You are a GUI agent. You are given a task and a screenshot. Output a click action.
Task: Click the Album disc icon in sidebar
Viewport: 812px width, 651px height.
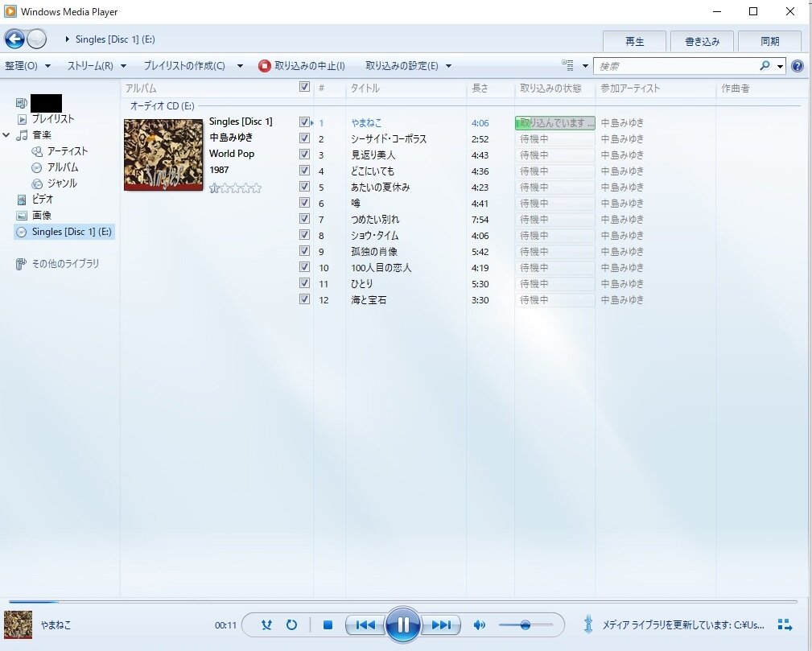coord(37,167)
